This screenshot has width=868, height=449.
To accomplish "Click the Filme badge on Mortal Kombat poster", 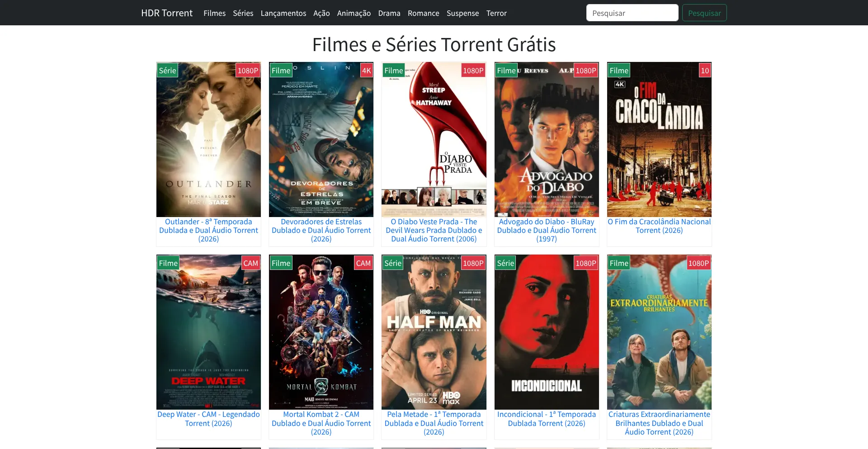I will click(281, 263).
